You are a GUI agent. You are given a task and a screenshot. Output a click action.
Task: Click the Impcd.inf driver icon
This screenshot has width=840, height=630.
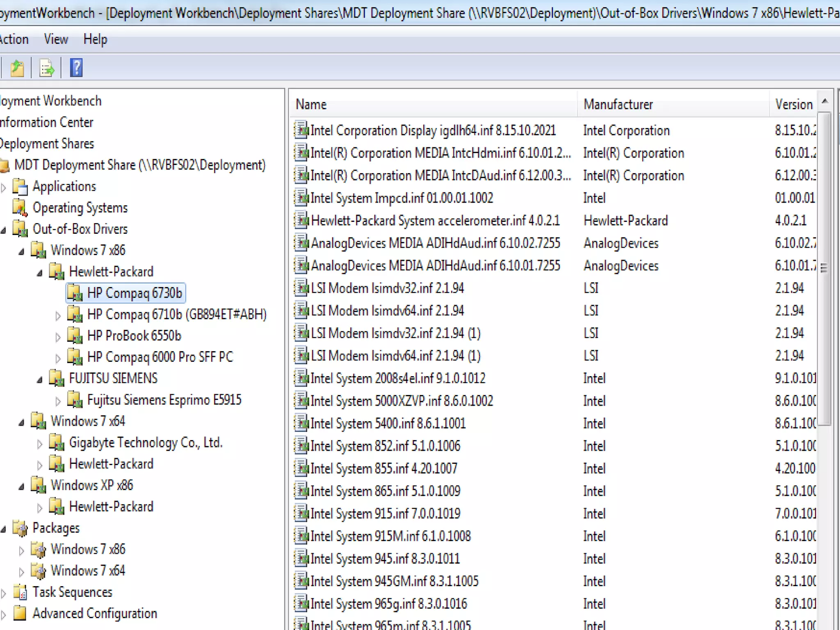tap(301, 198)
